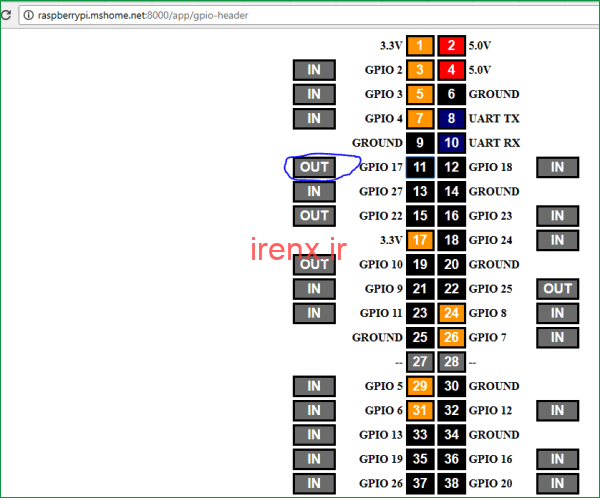The height and width of the screenshot is (498, 600).
Task: Toggle GPIO 26 IN direction button
Action: (x=314, y=483)
